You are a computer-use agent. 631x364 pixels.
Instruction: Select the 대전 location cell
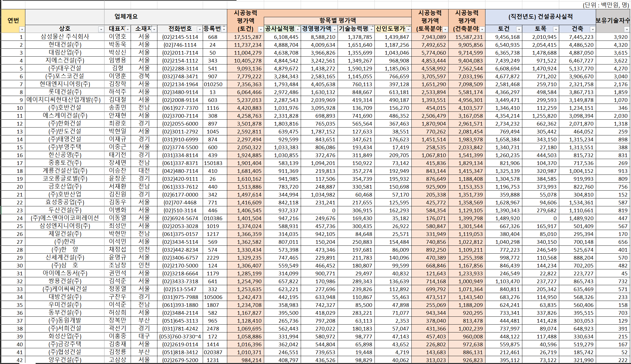point(144,171)
